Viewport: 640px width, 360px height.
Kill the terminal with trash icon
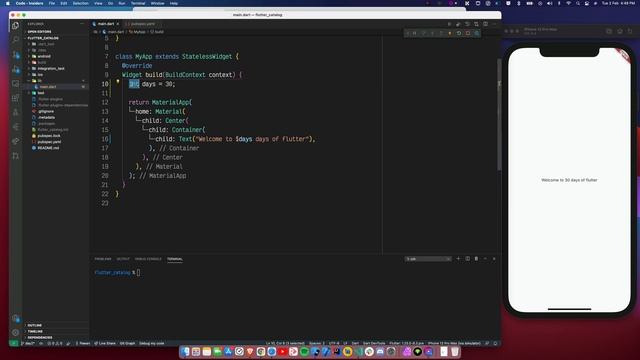476,259
